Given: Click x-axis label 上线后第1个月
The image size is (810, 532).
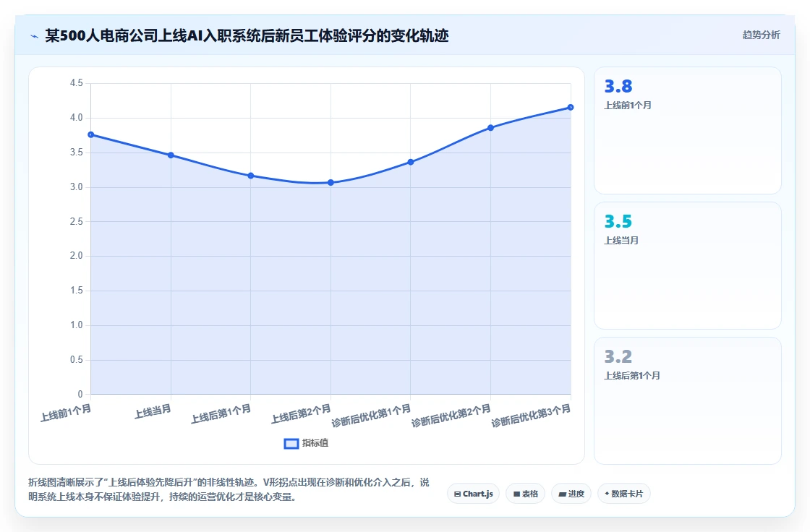Looking at the screenshot, I should (221, 413).
